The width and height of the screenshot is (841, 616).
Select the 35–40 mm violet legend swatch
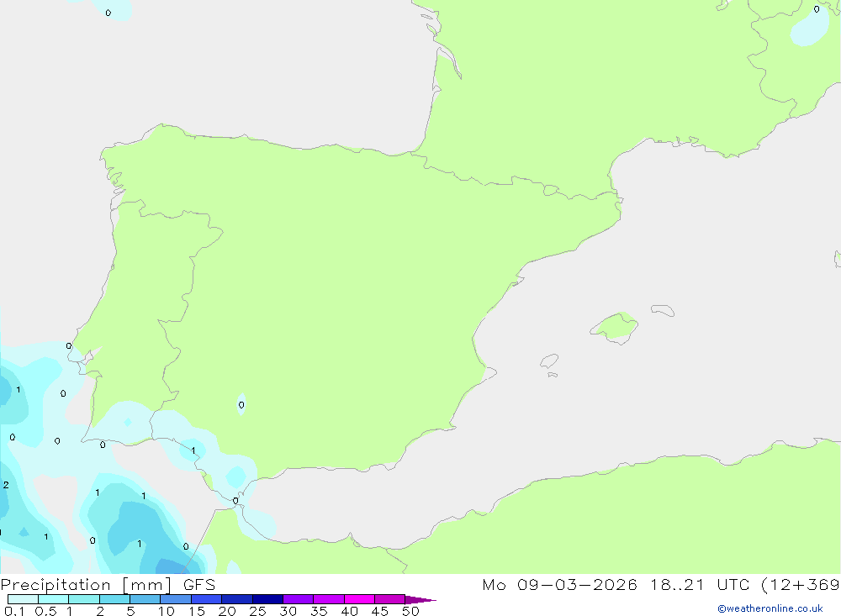pyautogui.click(x=329, y=599)
